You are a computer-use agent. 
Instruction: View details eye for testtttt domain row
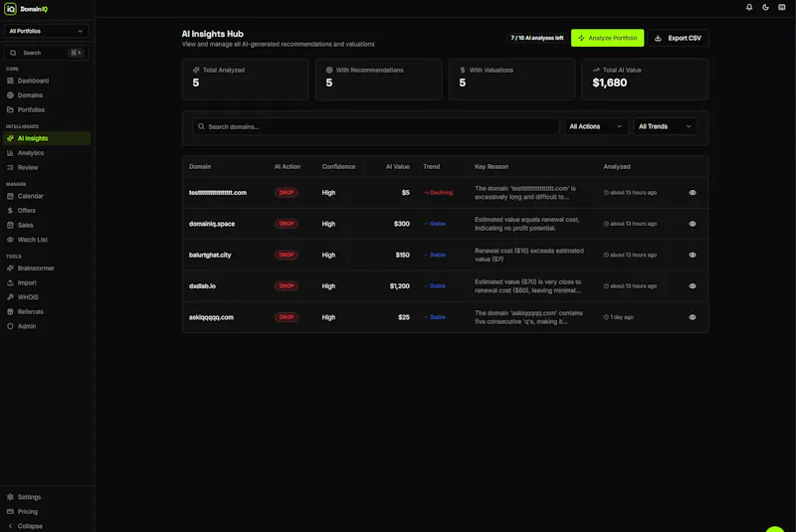[693, 193]
